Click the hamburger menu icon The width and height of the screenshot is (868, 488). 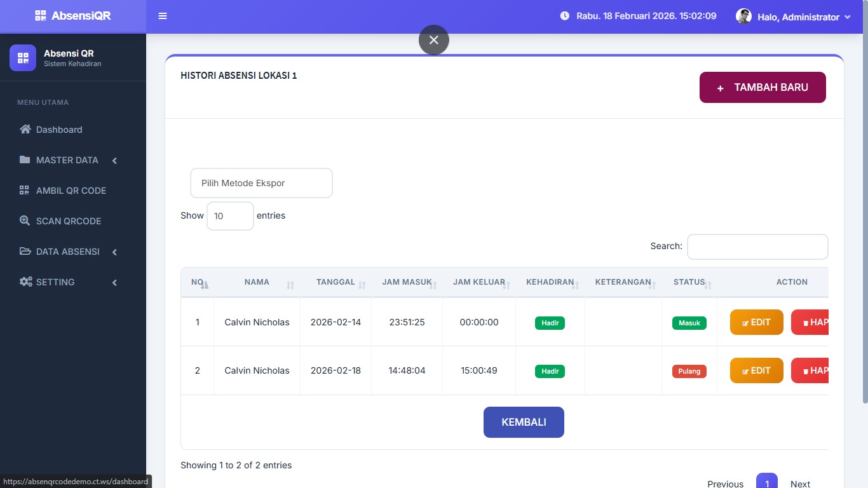[163, 16]
